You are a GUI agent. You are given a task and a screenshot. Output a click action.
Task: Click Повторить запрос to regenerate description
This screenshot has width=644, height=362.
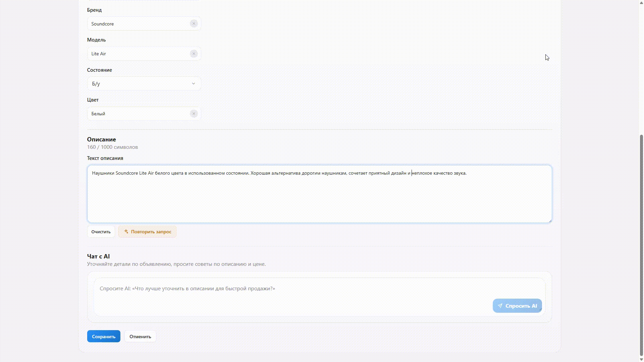[x=147, y=231]
